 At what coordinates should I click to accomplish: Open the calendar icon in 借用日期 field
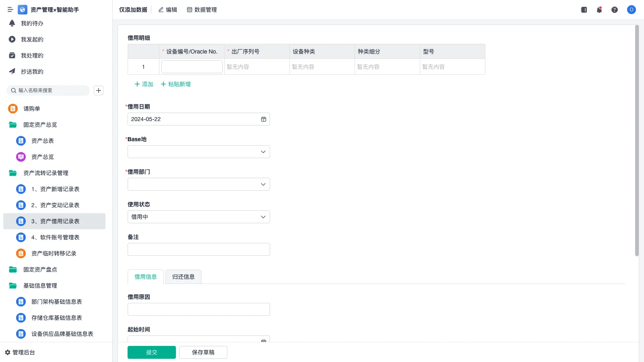pyautogui.click(x=264, y=119)
